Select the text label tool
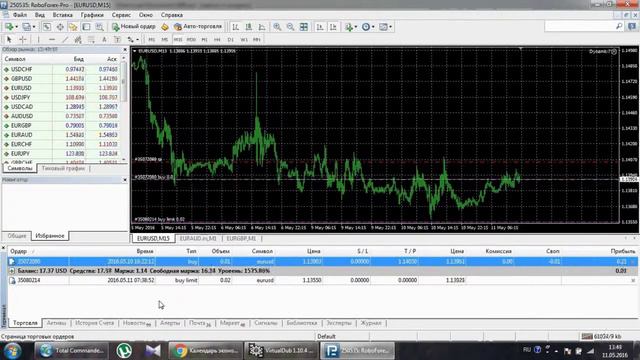This screenshot has width=640, height=360. coord(117,40)
